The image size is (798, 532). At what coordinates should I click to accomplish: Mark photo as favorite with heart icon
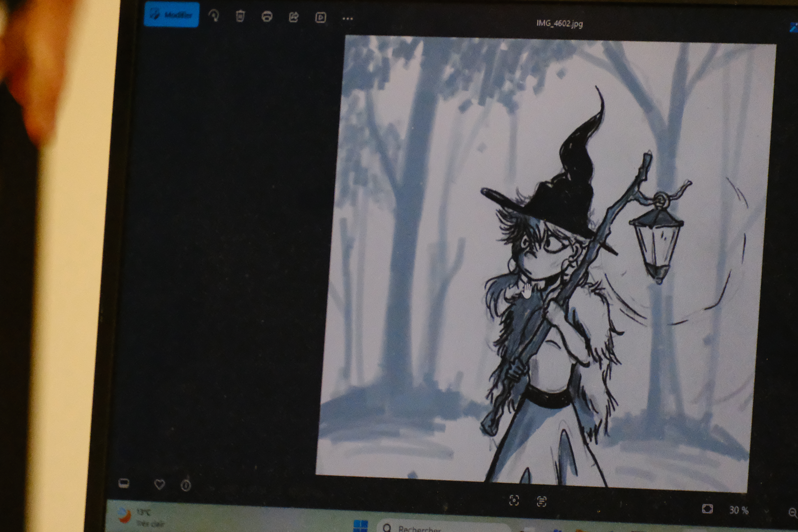(160, 485)
